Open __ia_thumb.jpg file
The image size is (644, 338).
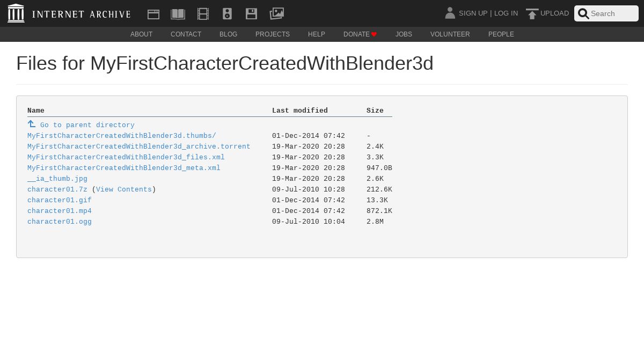click(x=57, y=179)
